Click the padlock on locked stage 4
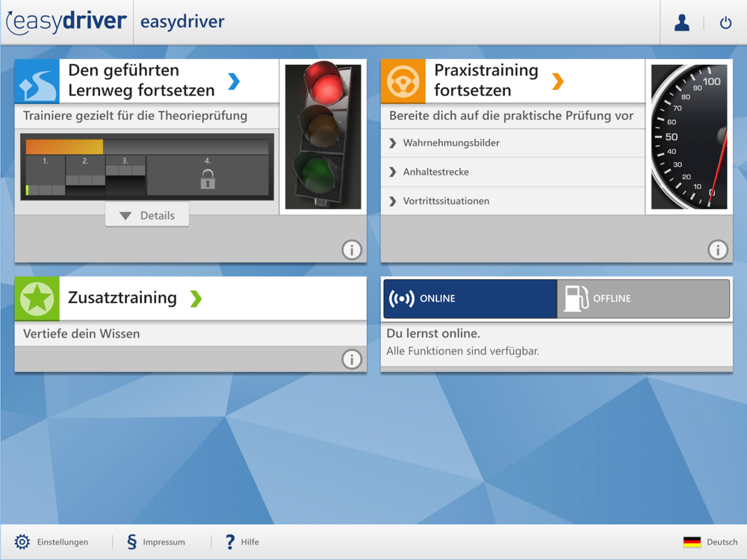The height and width of the screenshot is (560, 747). point(208,179)
